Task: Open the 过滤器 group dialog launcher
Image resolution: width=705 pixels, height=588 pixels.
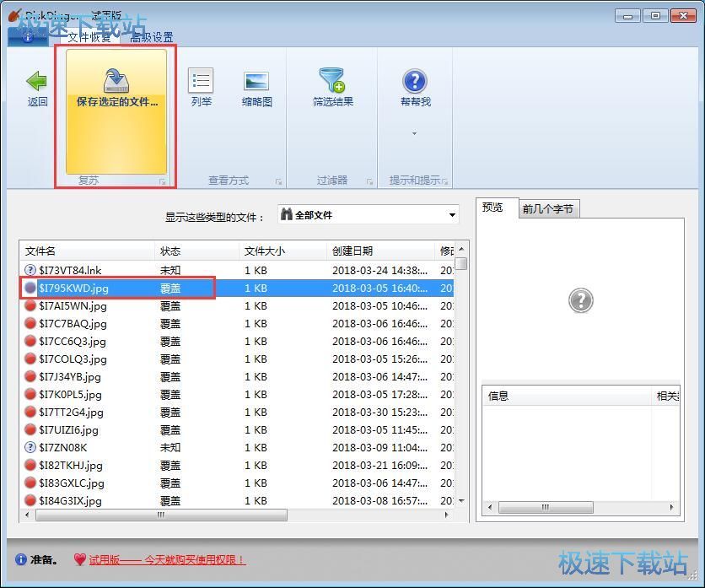Action: pos(369,181)
